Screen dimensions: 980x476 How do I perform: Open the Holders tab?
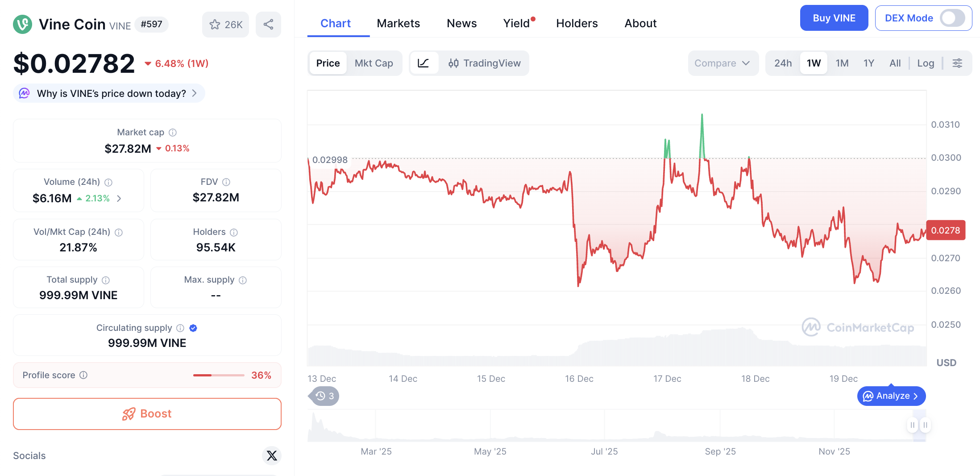tap(577, 23)
